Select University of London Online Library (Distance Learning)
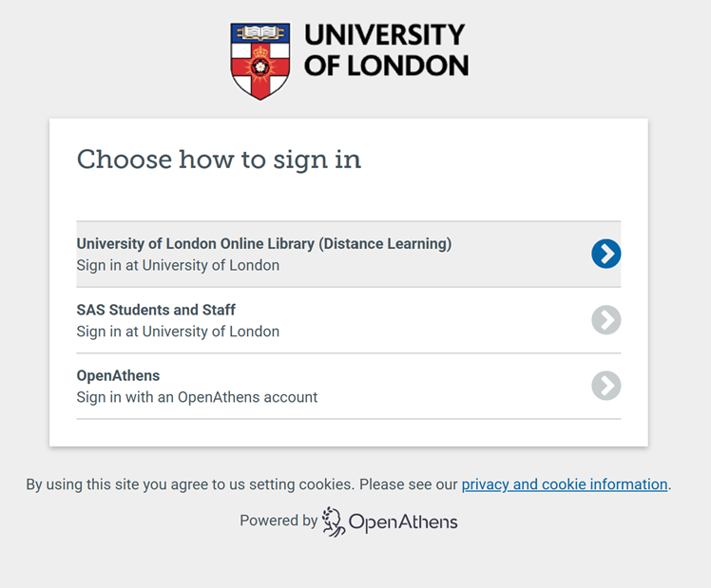 [264, 244]
